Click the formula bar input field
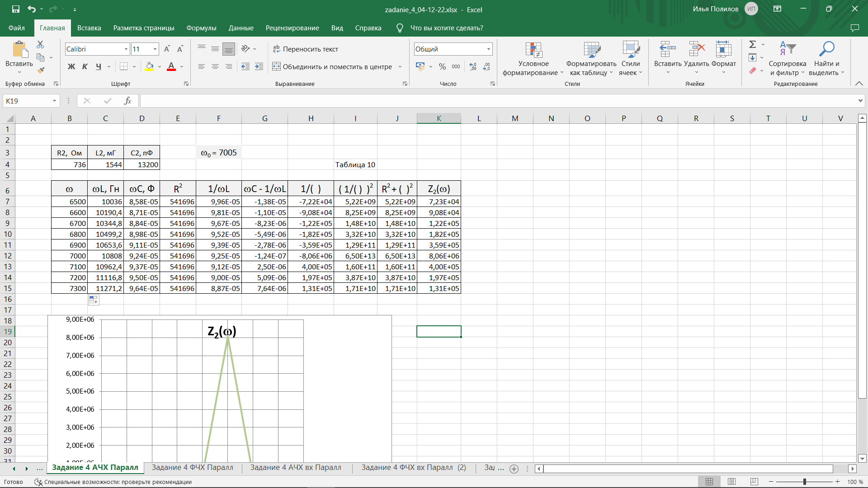 (497, 101)
